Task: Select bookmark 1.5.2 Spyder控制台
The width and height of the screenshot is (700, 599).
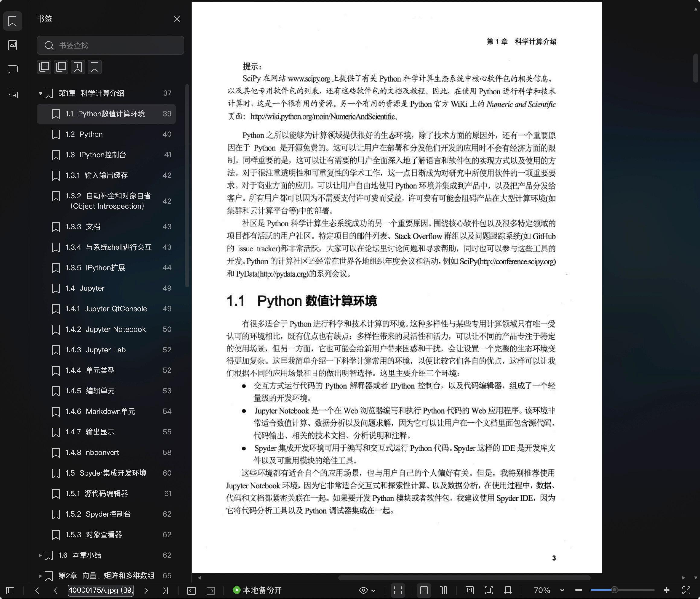Action: point(106,514)
